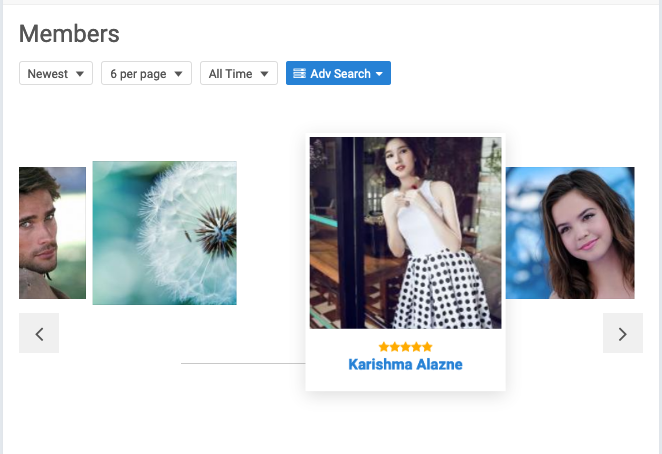Click the first star of Karishma's rating
The image size is (662, 454).
[x=383, y=347]
